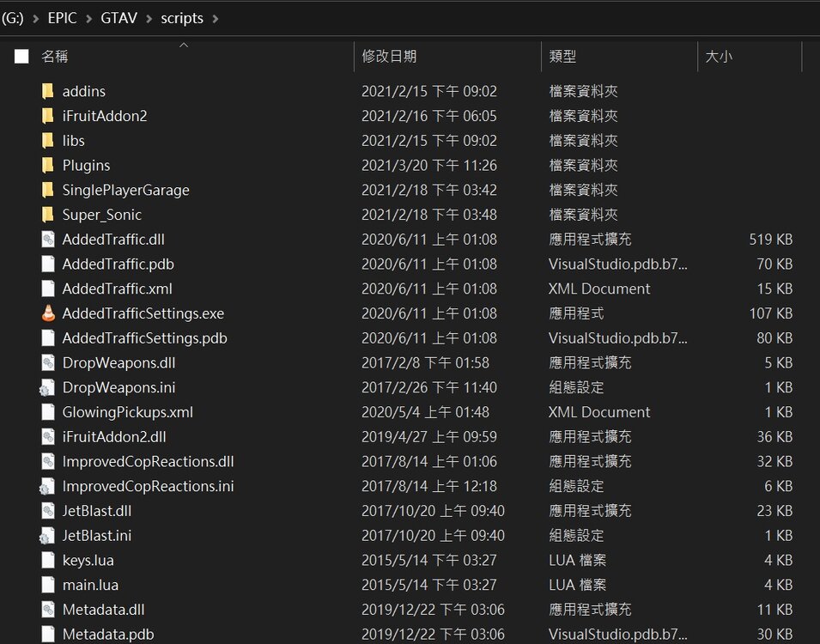
Task: Open the Plugins folder icon
Action: coord(48,165)
